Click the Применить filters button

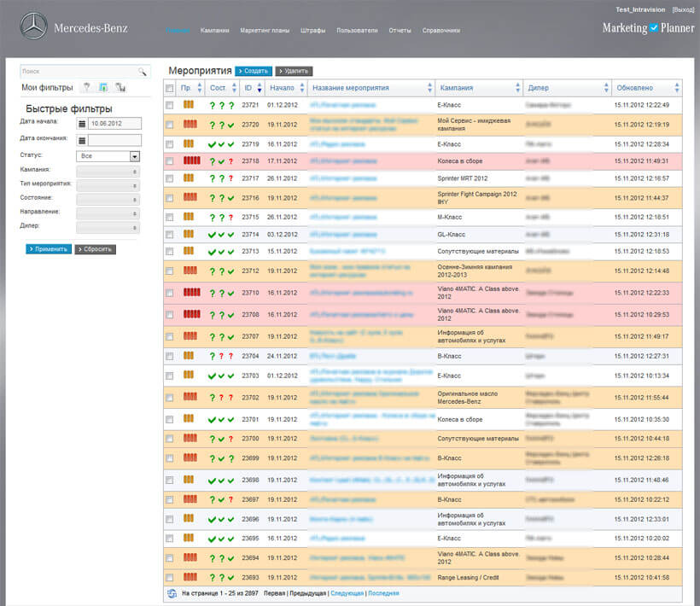coord(49,249)
